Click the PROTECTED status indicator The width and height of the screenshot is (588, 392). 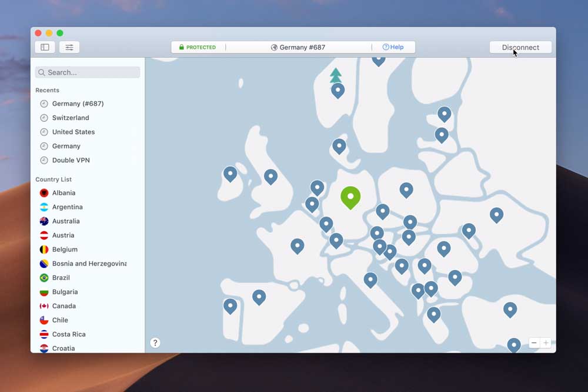pos(197,47)
